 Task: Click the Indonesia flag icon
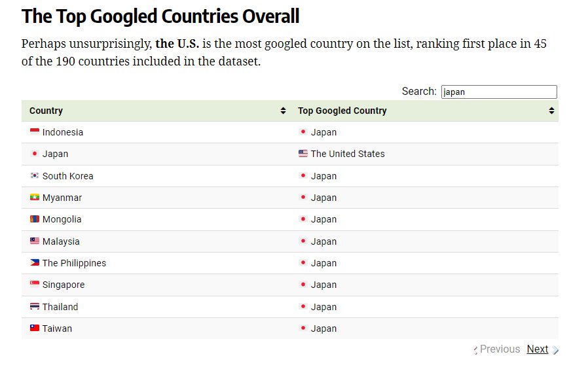(35, 132)
